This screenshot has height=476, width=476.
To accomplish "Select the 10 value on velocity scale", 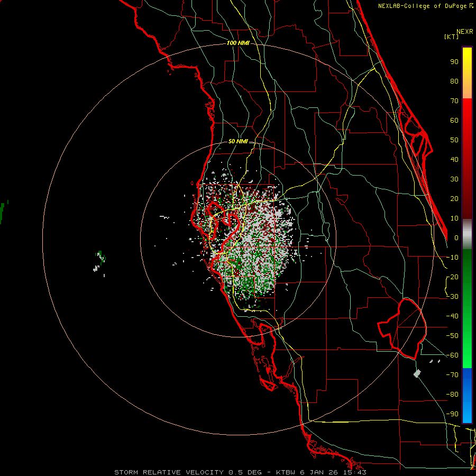I will click(454, 218).
